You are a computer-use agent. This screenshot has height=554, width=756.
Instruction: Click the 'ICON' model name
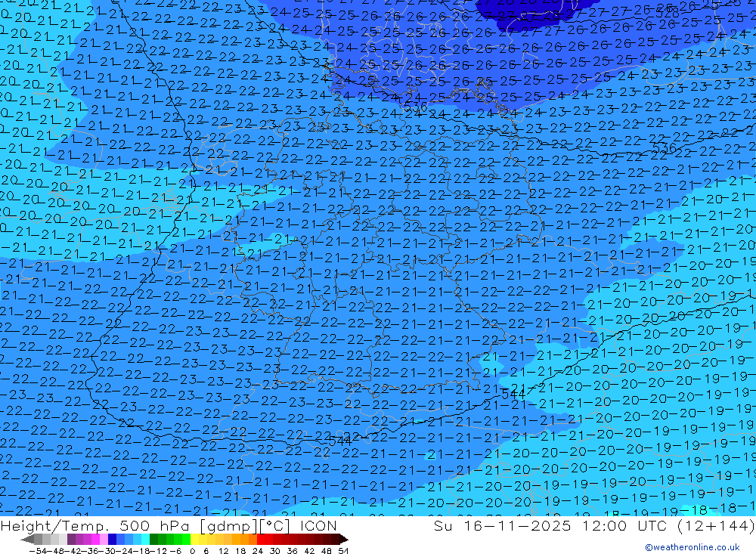(318, 526)
